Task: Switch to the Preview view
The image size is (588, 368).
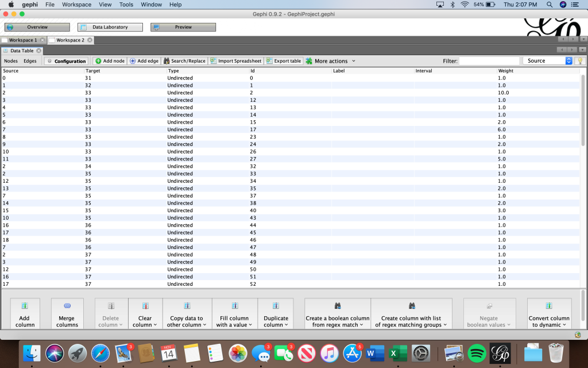Action: (183, 27)
